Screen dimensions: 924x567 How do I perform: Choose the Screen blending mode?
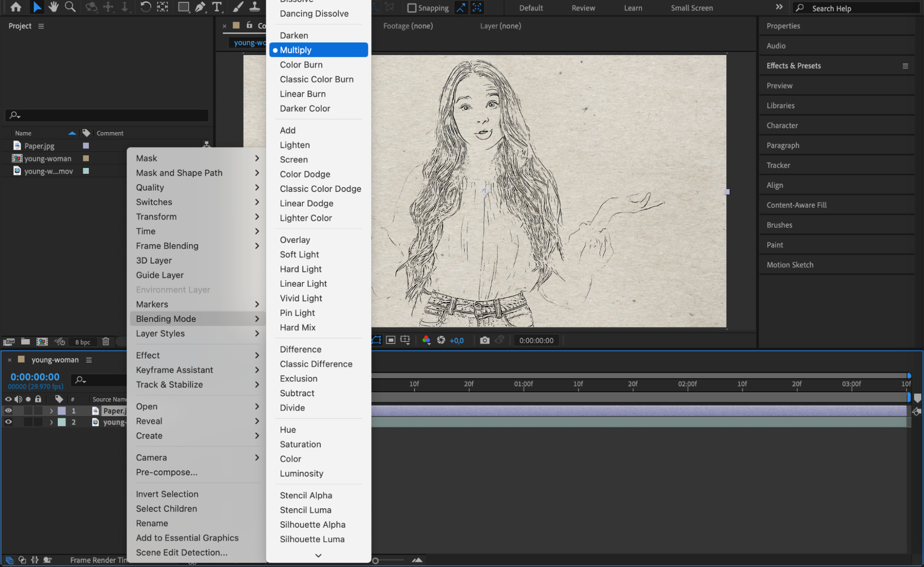coord(294,160)
